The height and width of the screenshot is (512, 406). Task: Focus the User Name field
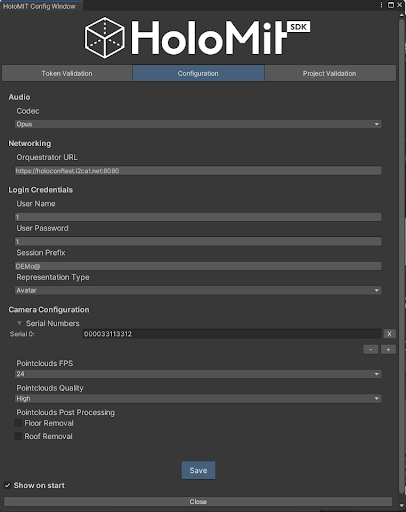click(x=198, y=217)
